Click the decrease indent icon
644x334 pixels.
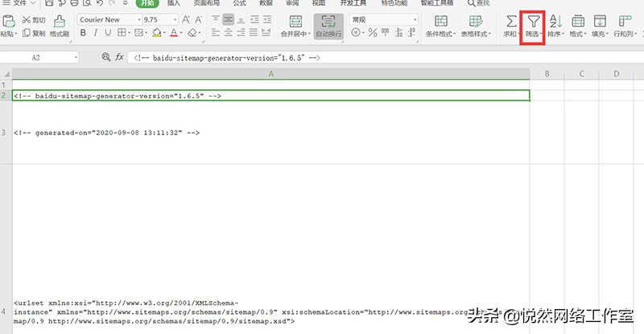point(254,19)
